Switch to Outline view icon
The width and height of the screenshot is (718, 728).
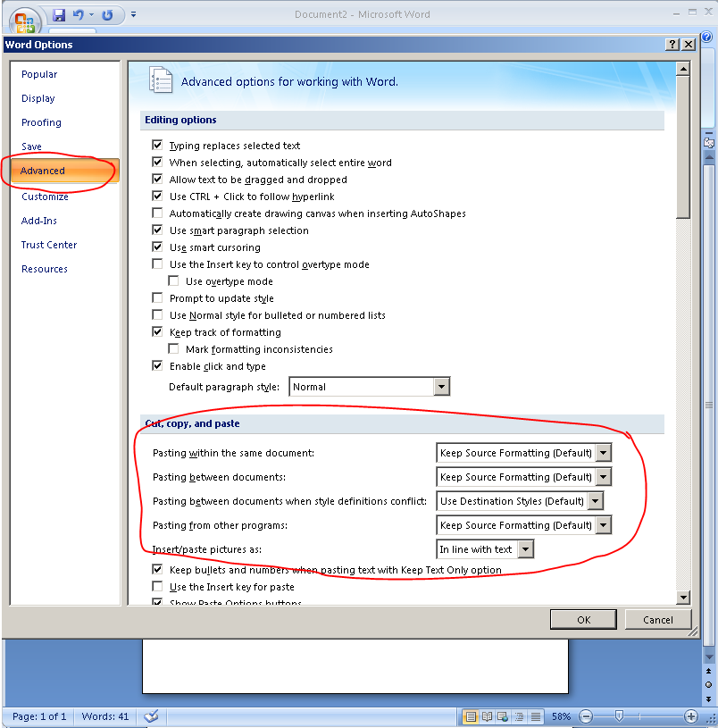(520, 716)
